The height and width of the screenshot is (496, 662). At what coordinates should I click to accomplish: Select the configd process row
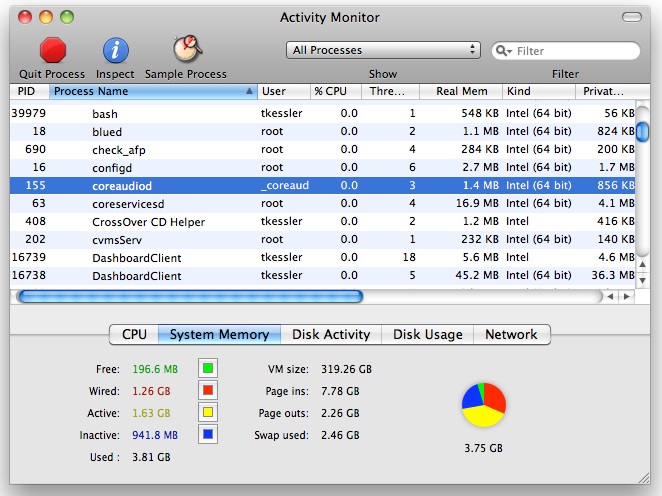[x=323, y=168]
